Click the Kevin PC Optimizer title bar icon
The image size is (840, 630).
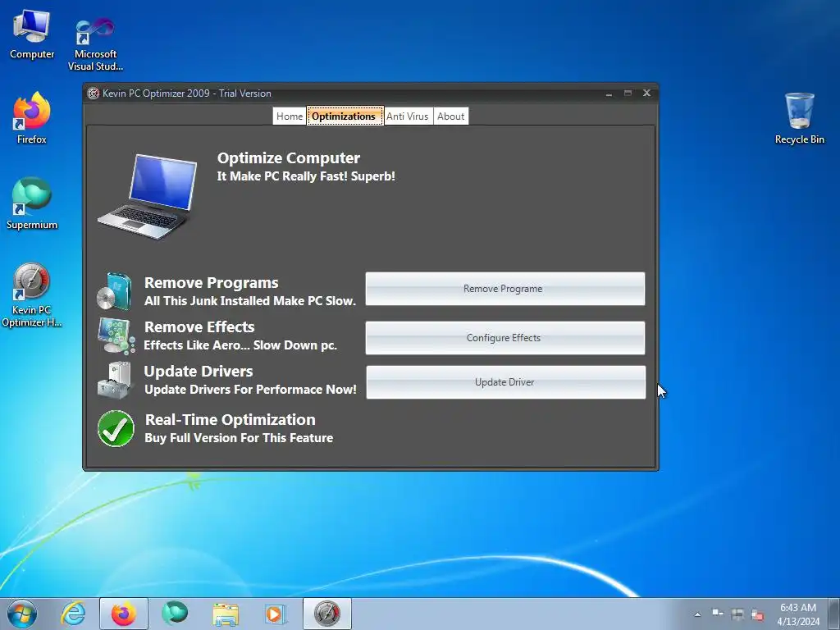(94, 94)
